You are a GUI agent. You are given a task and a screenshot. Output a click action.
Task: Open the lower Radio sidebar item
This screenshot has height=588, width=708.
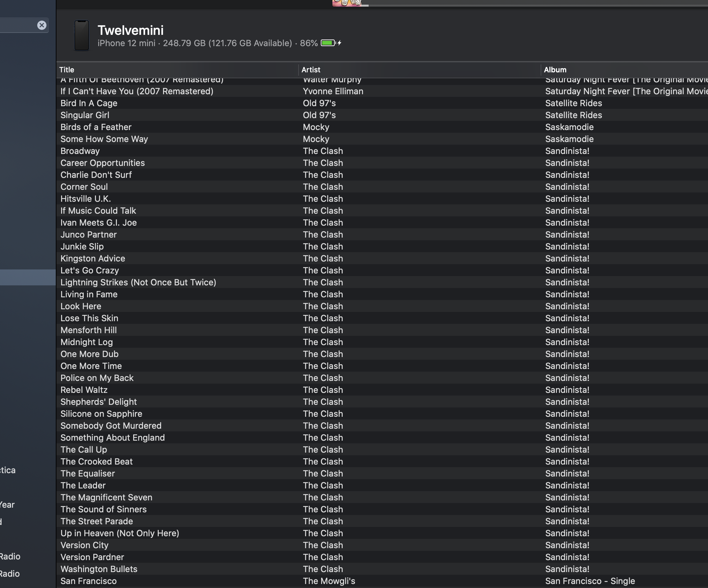pos(10,573)
